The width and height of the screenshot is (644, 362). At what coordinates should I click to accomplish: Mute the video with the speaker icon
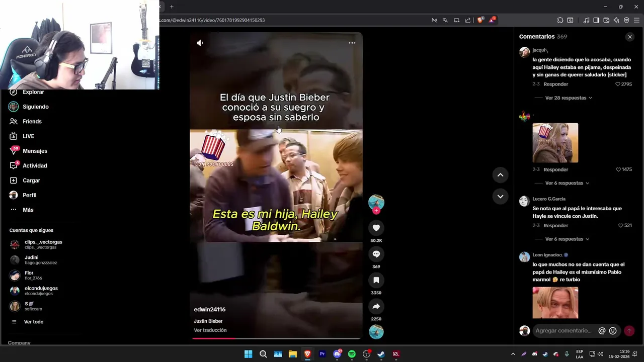[200, 43]
